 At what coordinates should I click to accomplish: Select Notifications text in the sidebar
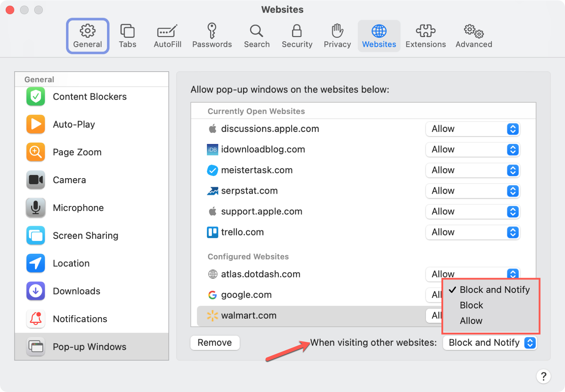tap(80, 319)
